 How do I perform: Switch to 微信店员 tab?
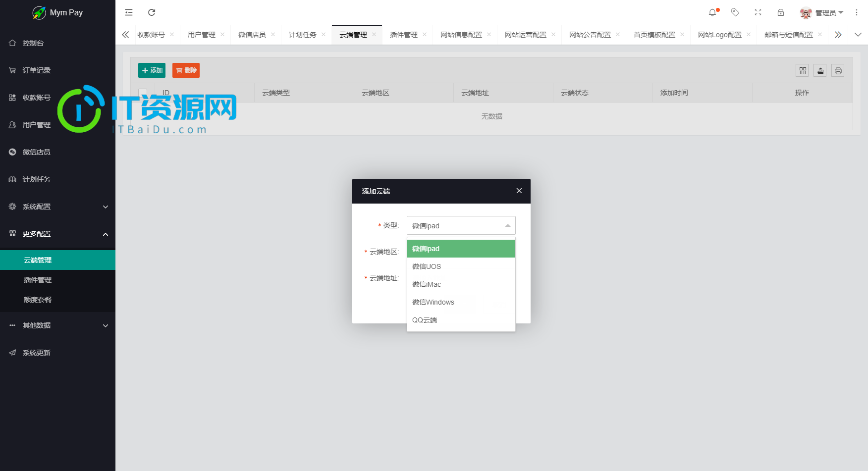252,35
